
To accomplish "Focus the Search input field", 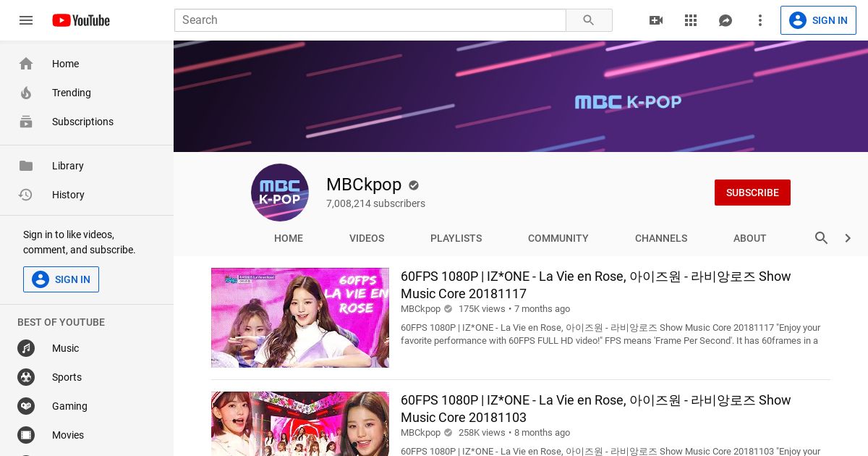I will pyautogui.click(x=370, y=20).
